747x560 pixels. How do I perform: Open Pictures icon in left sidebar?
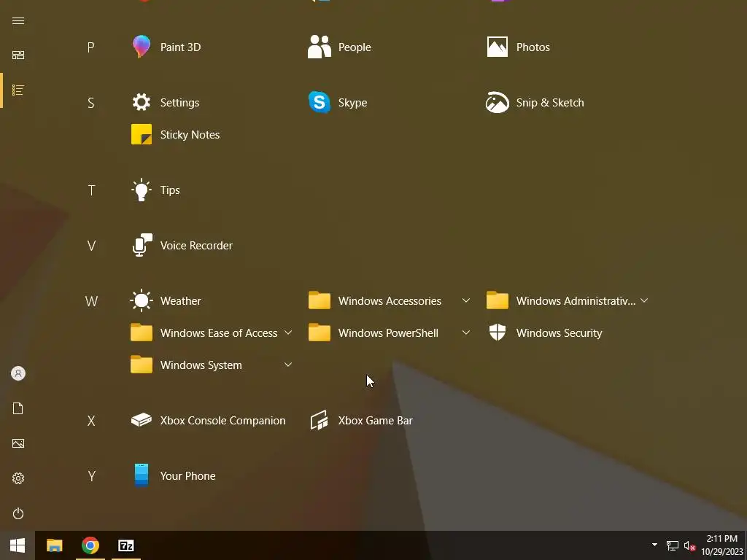pos(18,443)
